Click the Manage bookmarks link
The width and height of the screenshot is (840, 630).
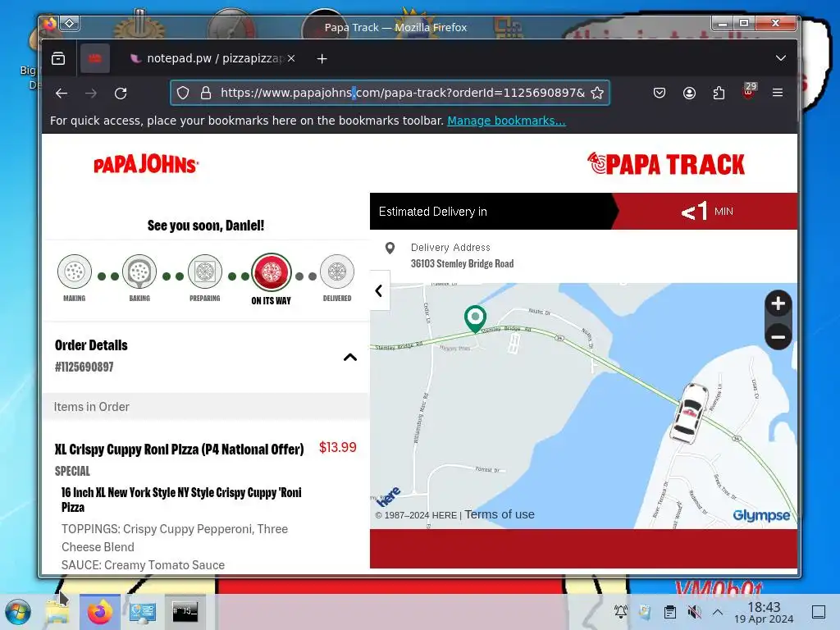click(x=506, y=121)
